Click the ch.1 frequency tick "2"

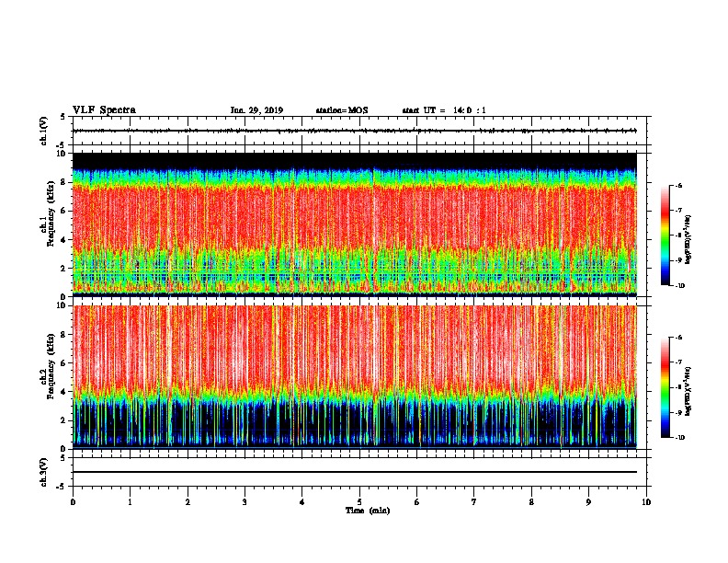pyautogui.click(x=64, y=269)
